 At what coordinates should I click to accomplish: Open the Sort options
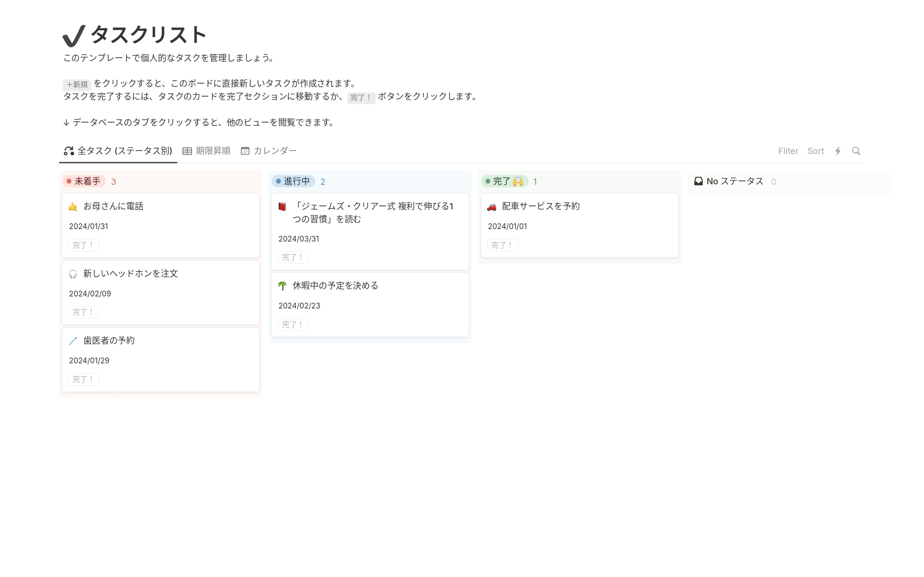[x=815, y=151]
